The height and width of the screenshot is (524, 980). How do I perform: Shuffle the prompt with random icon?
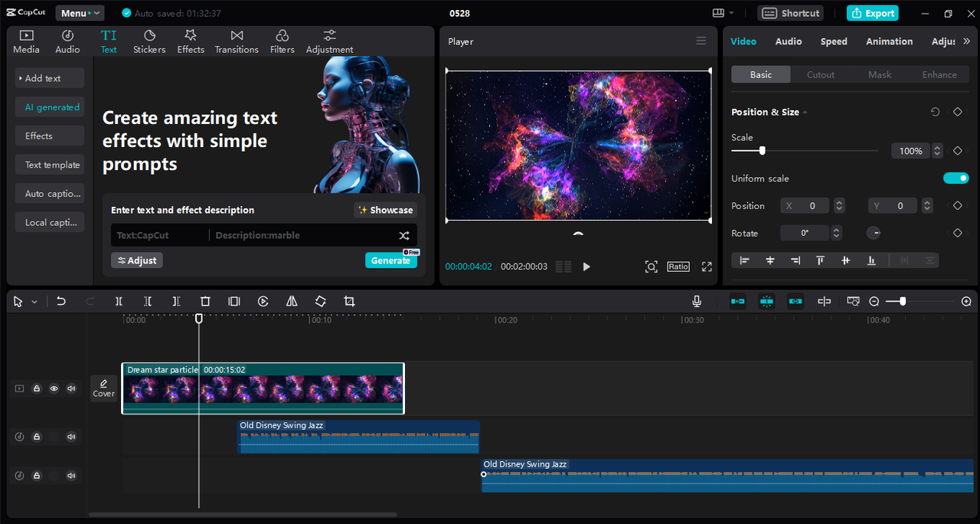coord(404,235)
